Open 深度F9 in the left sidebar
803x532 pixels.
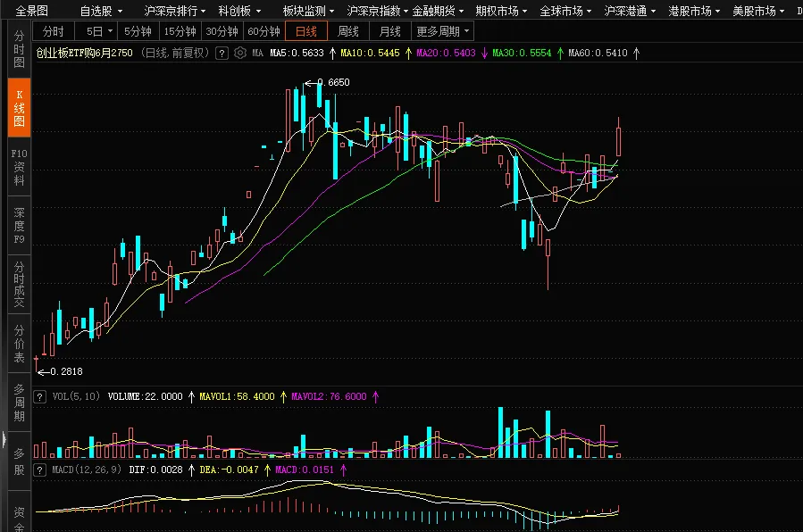coord(19,226)
